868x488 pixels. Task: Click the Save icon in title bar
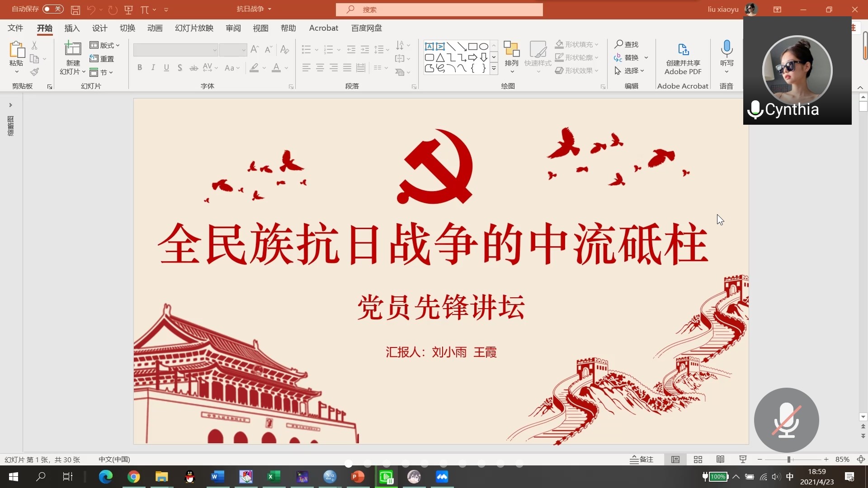(x=75, y=9)
